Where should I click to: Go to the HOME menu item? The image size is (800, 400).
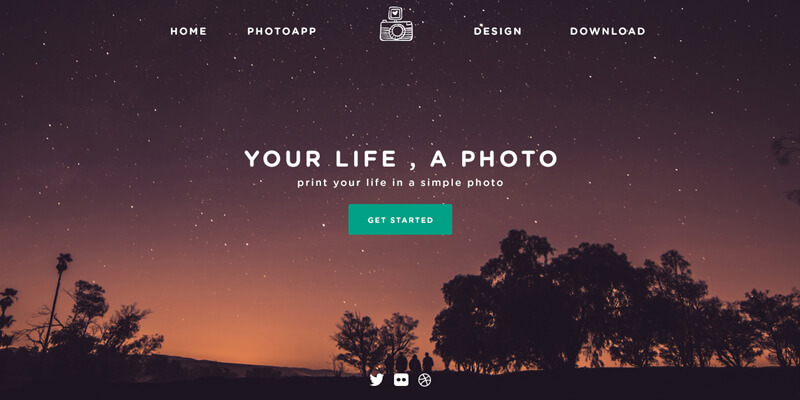[x=188, y=31]
